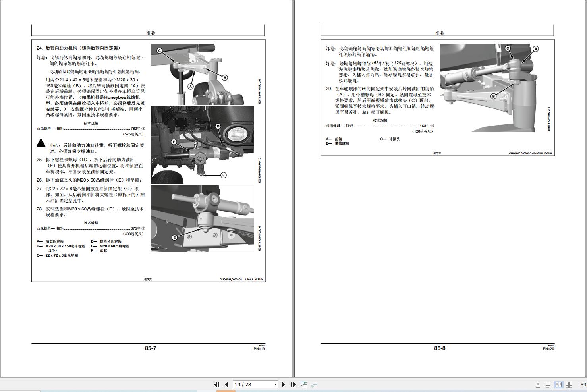
Task: Go to the first page
Action: click(217, 384)
